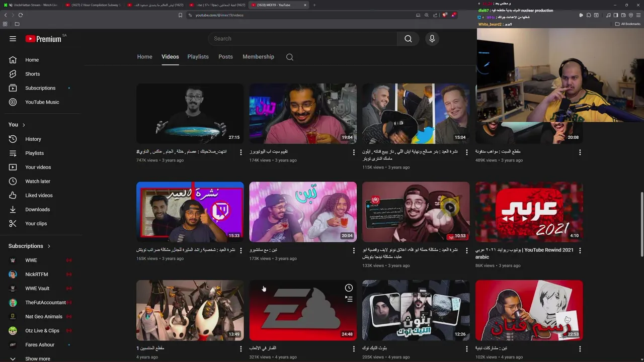Open the three-dot menu for the 20:08 video
Screen dimensions: 644x362
580,152
